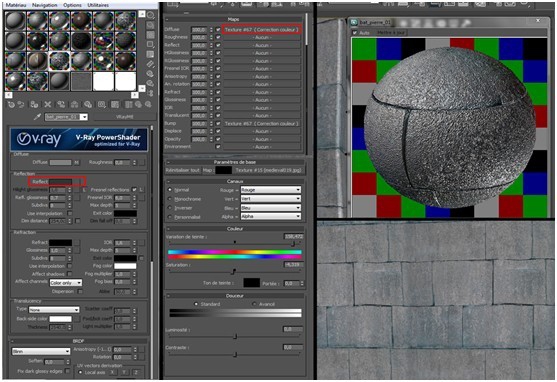557x382 pixels.
Task: Toggle the Show End Result icon
Action: (129, 104)
